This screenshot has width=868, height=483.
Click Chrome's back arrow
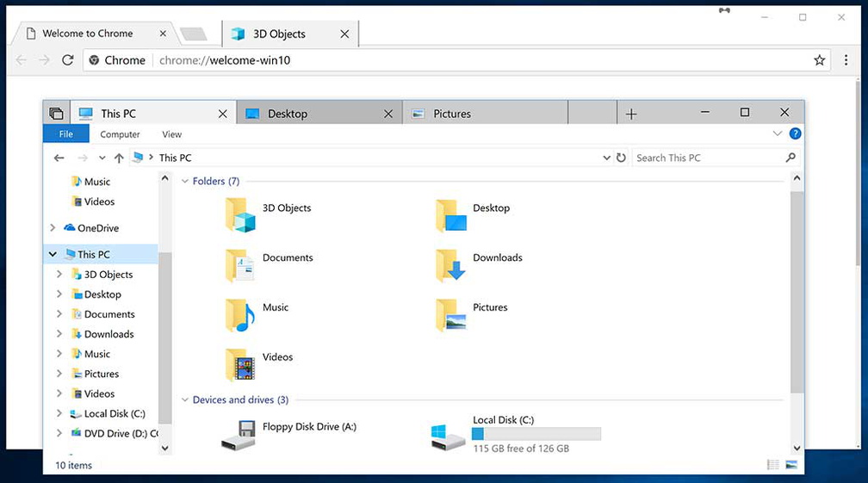click(21, 59)
